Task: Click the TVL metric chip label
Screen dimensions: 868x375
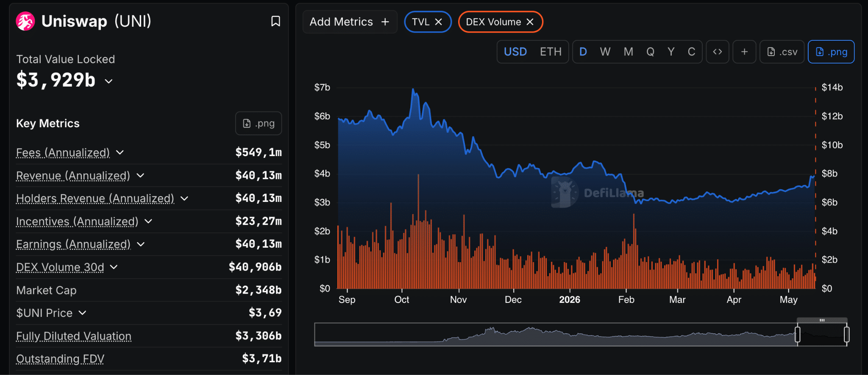Action: [421, 22]
